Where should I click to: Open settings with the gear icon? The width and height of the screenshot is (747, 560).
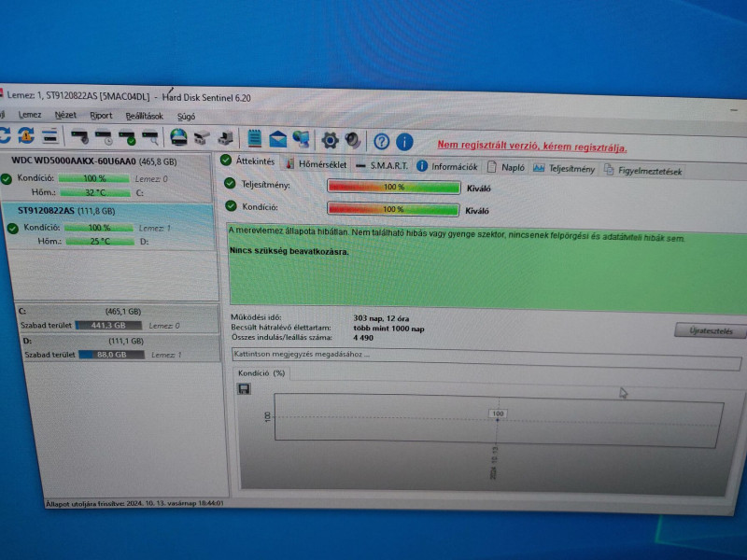(330, 141)
